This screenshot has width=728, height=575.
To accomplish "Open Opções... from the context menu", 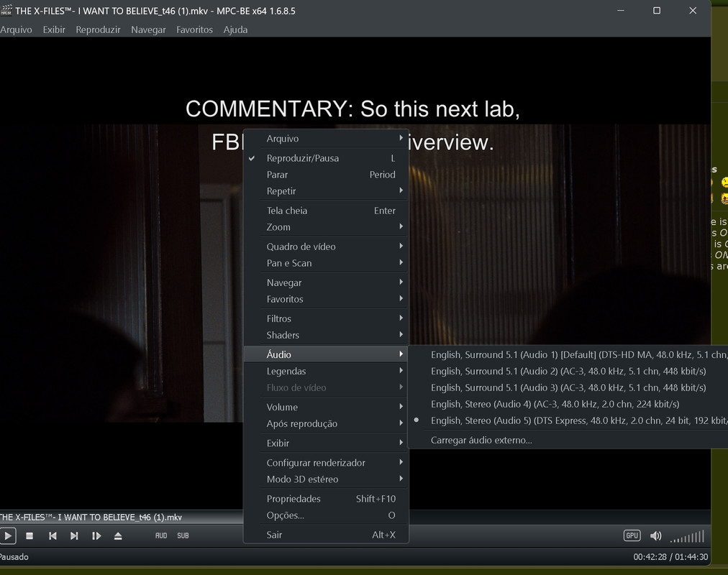I will pyautogui.click(x=326, y=515).
